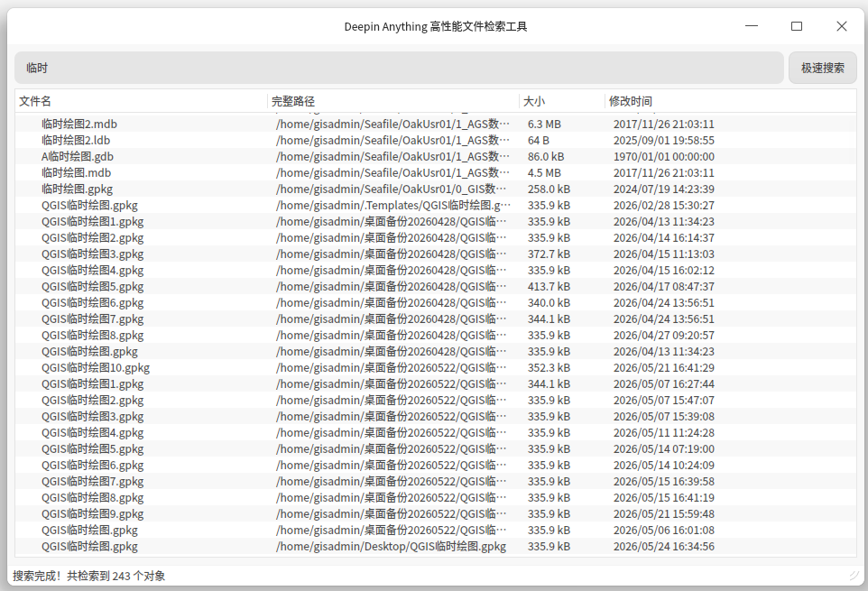Click the 2026/04/17 08:47:37 modified time
The height and width of the screenshot is (591, 868).
[x=664, y=287]
